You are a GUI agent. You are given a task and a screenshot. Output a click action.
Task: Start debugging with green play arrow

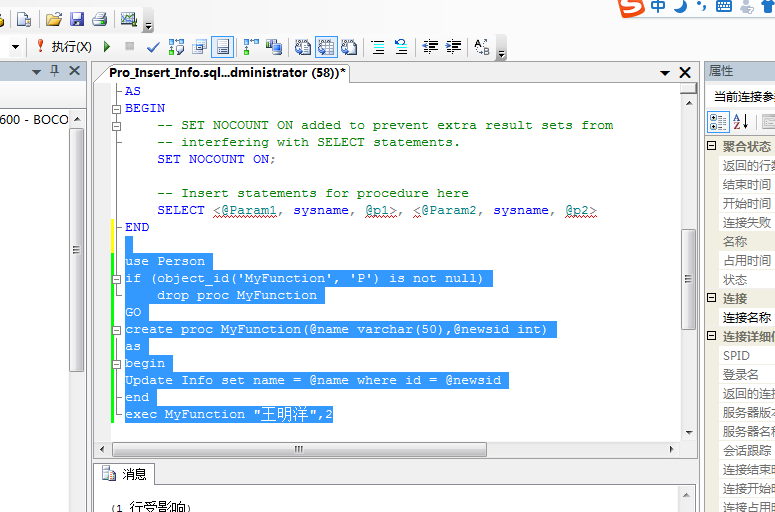pos(107,47)
